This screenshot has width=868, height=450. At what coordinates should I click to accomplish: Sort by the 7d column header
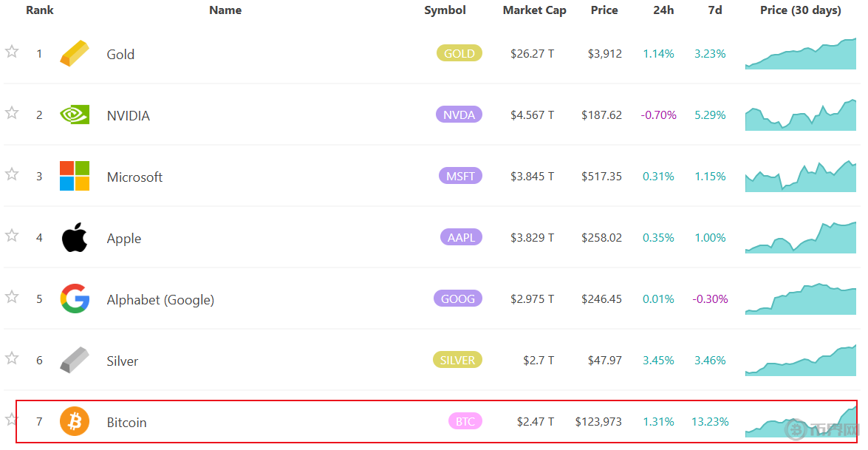(x=714, y=10)
